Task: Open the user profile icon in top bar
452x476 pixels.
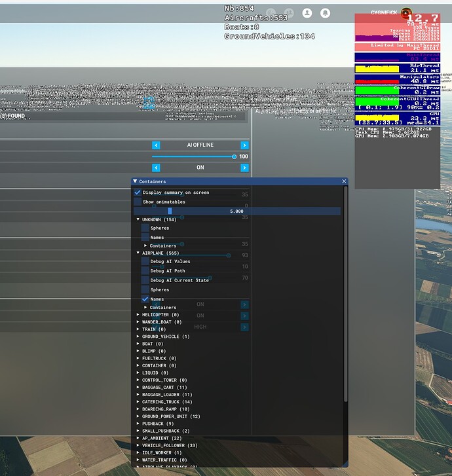Action: click(x=307, y=13)
